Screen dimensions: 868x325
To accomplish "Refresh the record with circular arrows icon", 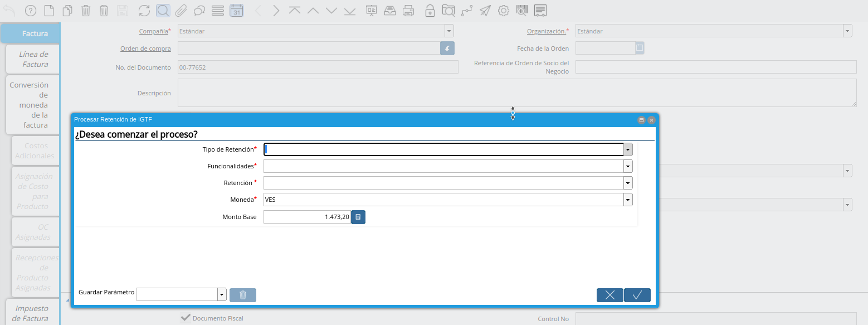I will coord(144,10).
